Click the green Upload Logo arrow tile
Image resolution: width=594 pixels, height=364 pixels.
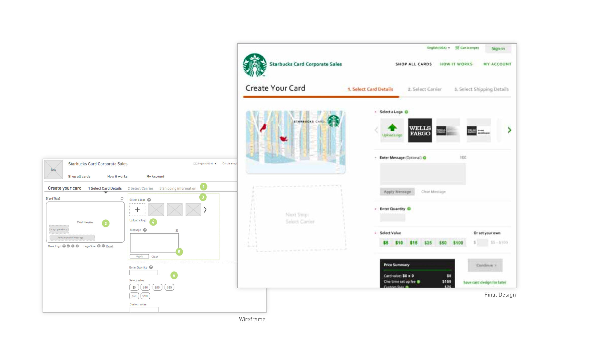(392, 131)
